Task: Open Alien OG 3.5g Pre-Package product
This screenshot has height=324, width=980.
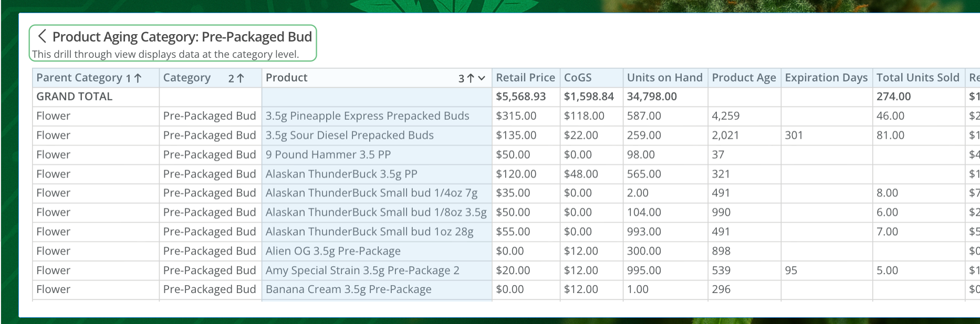Action: click(x=333, y=252)
